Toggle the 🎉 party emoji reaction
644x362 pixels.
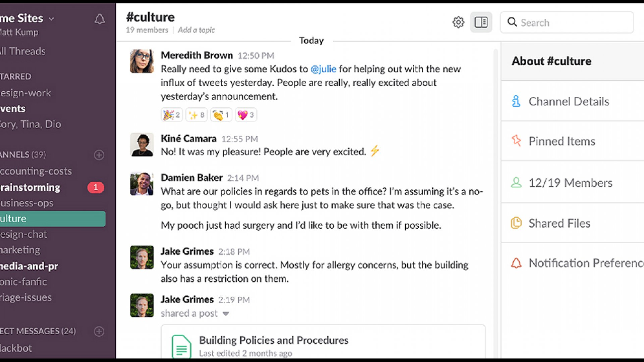171,115
